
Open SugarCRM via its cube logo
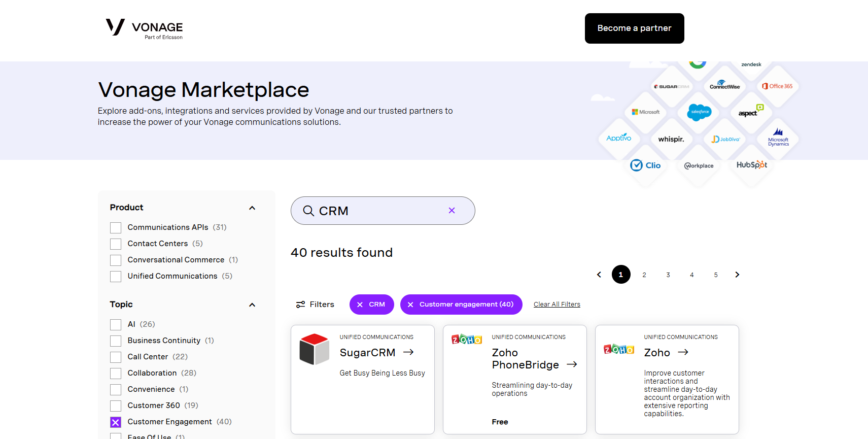[315, 349]
